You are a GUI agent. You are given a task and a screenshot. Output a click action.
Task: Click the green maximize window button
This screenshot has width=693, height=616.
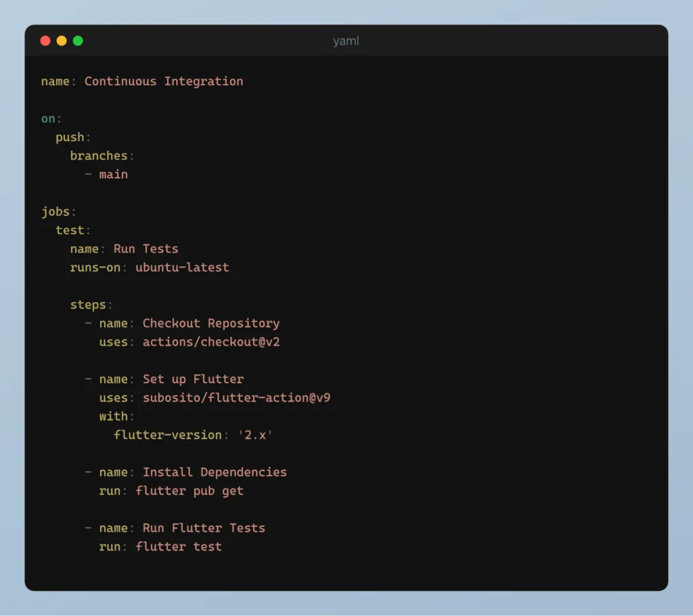pyautogui.click(x=78, y=41)
